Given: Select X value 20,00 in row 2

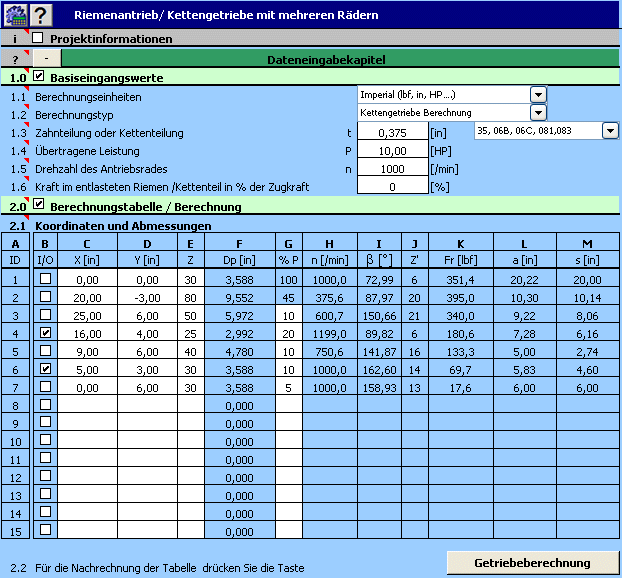Looking at the screenshot, I should [88, 298].
